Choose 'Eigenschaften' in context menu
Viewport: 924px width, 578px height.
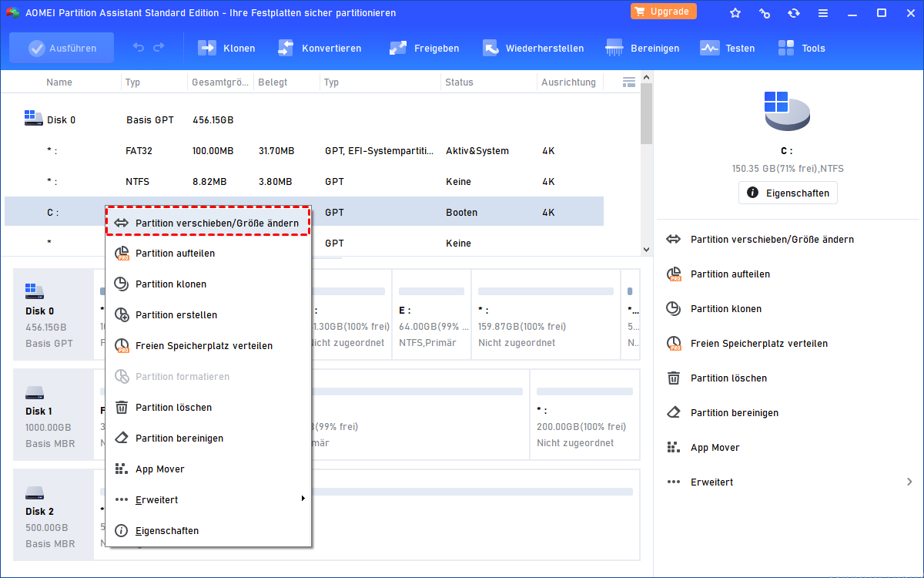click(208, 530)
